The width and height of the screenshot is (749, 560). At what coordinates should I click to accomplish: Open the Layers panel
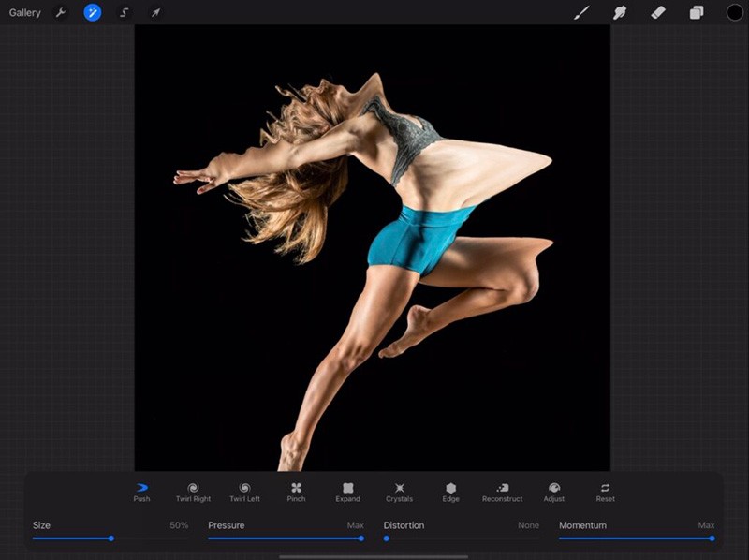click(696, 13)
